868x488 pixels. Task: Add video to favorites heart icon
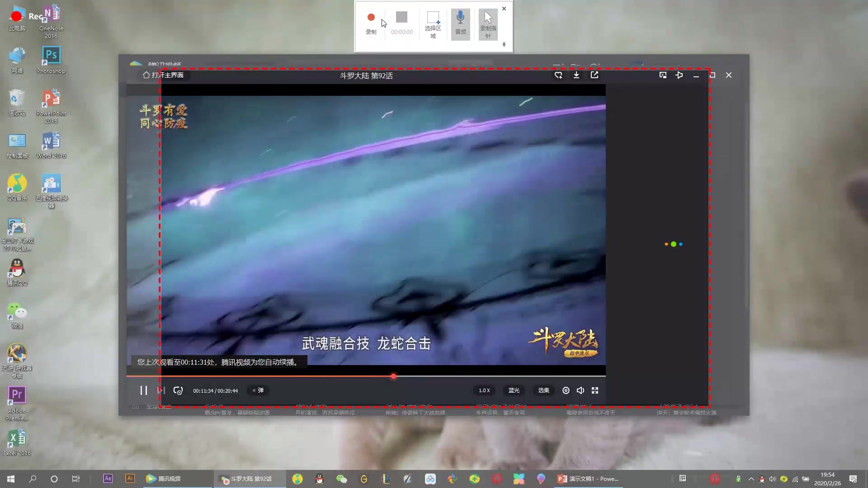pos(558,75)
